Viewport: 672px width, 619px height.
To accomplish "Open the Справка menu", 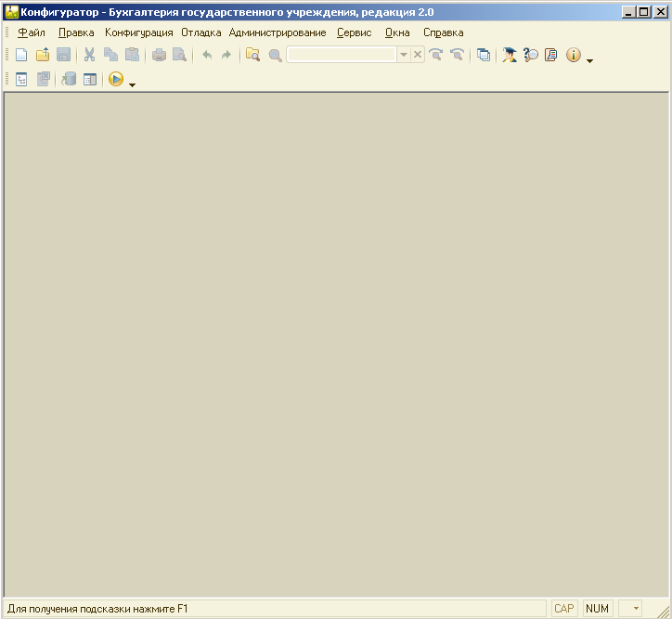I will coord(443,32).
